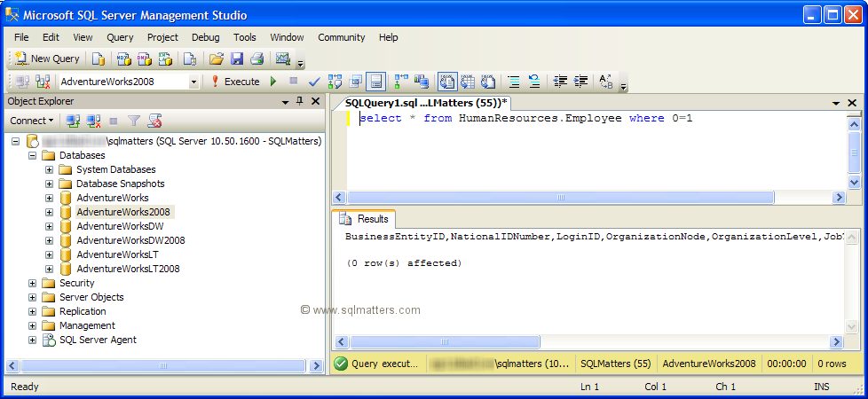Image resolution: width=868 pixels, height=399 pixels.
Task: Open the Activity Monitor icon
Action: [x=283, y=59]
